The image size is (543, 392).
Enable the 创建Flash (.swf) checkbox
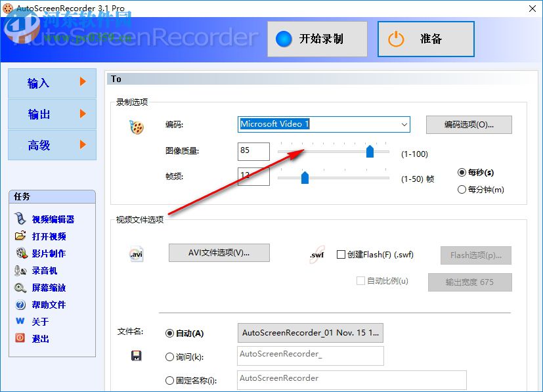[339, 255]
